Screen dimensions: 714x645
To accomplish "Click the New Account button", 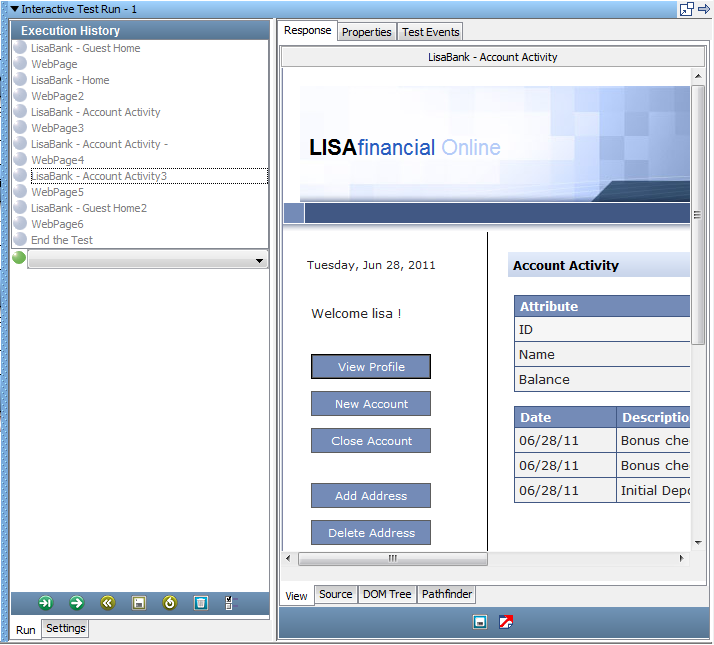I will 371,404.
